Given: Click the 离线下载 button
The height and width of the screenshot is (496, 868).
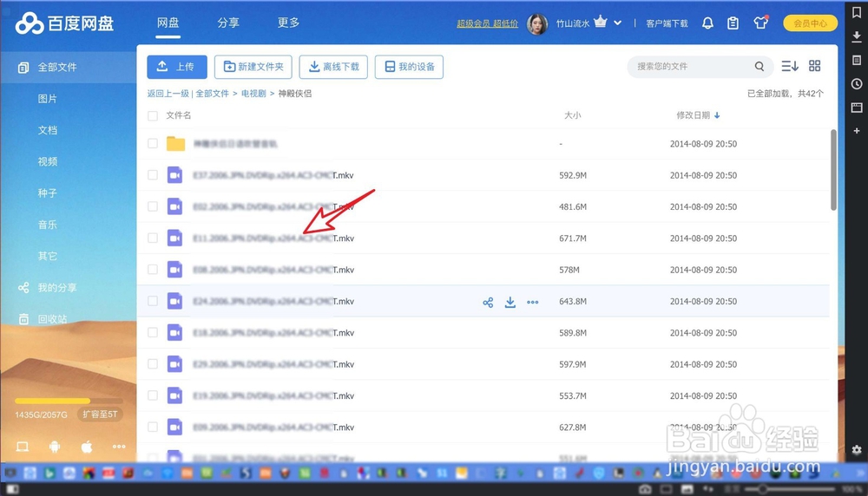Looking at the screenshot, I should click(333, 67).
